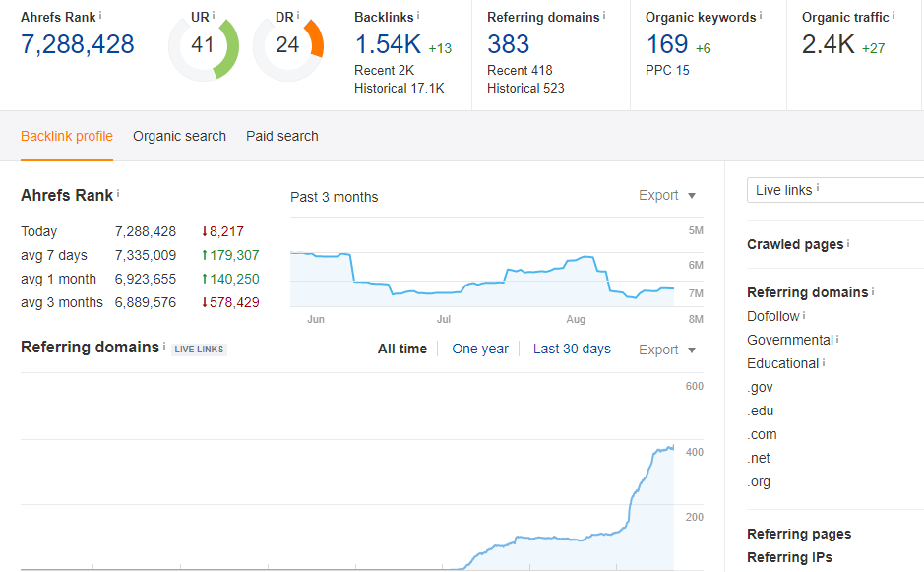Click Dofollow in sidebar
Image resolution: width=924 pixels, height=572 pixels.
[773, 317]
